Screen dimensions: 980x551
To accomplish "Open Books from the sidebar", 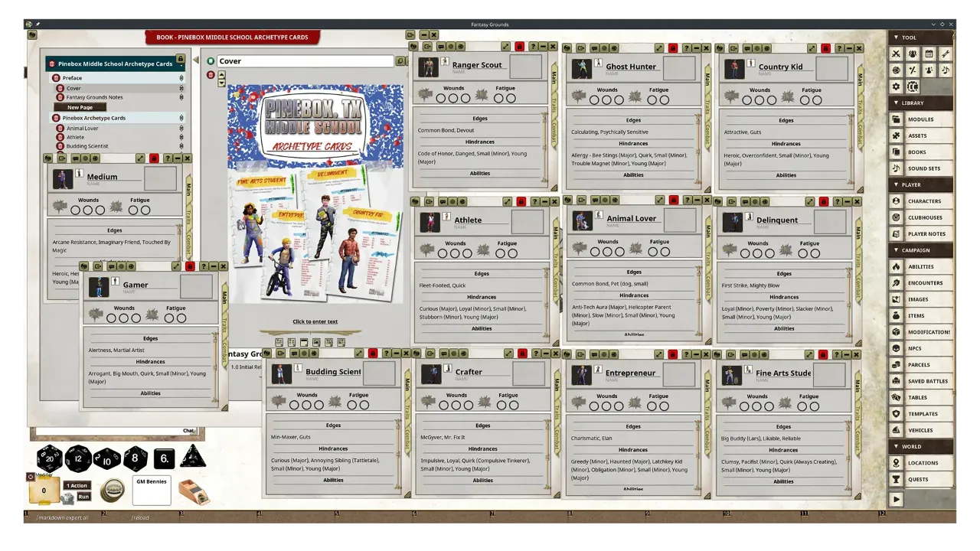I will pyautogui.click(x=922, y=152).
